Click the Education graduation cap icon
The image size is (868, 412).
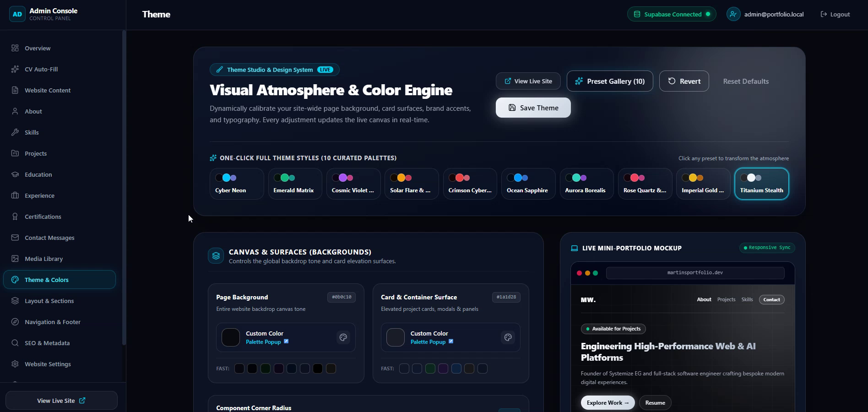[x=15, y=174]
